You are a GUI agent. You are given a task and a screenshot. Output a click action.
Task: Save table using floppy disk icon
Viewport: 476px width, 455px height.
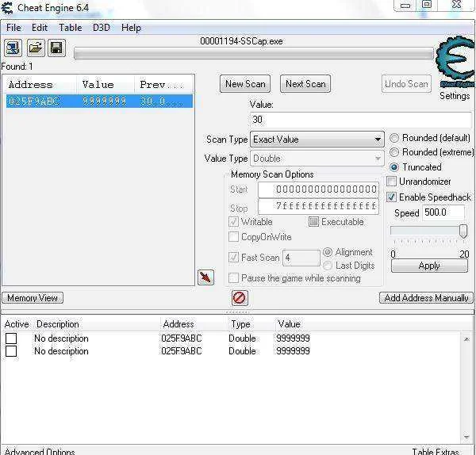click(56, 48)
